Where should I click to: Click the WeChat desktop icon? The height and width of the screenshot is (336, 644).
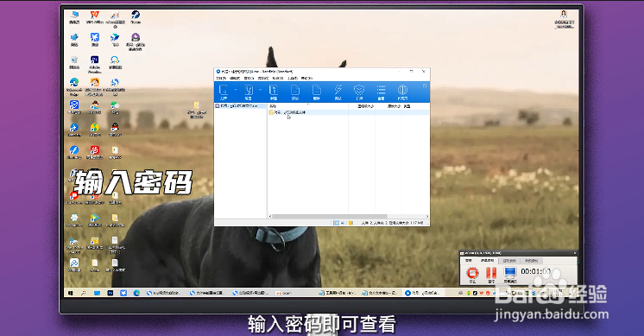coord(115,108)
